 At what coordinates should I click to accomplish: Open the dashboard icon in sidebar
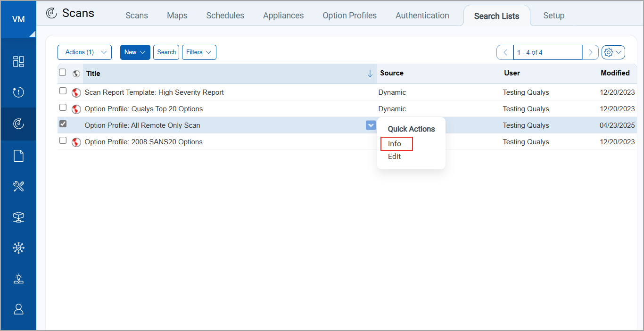tap(18, 61)
